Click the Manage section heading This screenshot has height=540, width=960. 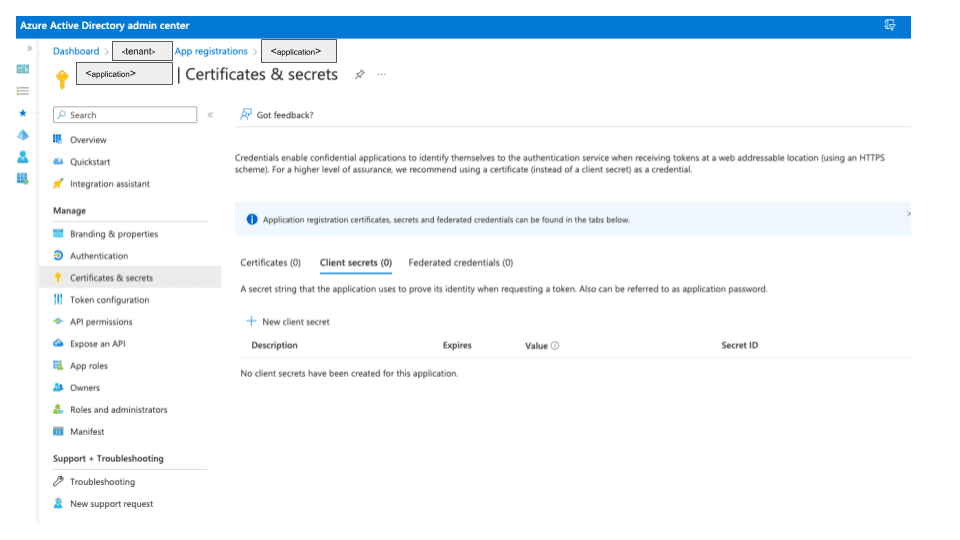pyautogui.click(x=69, y=211)
